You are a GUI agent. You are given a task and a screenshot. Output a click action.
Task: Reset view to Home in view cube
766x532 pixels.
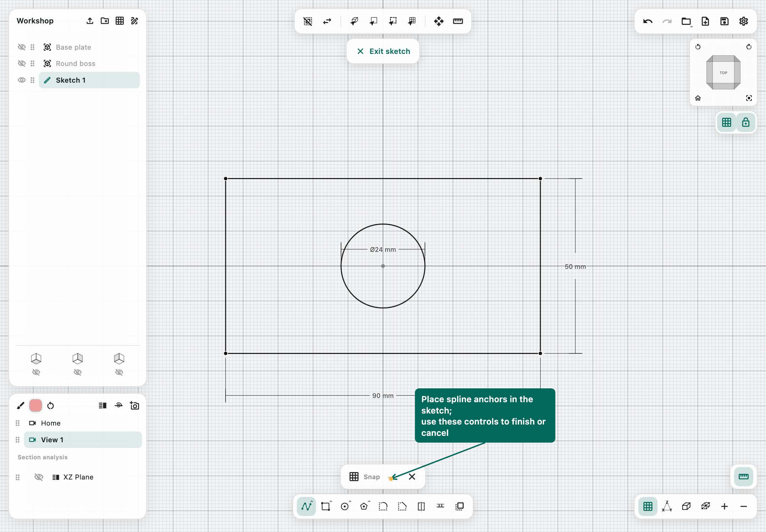coord(698,98)
